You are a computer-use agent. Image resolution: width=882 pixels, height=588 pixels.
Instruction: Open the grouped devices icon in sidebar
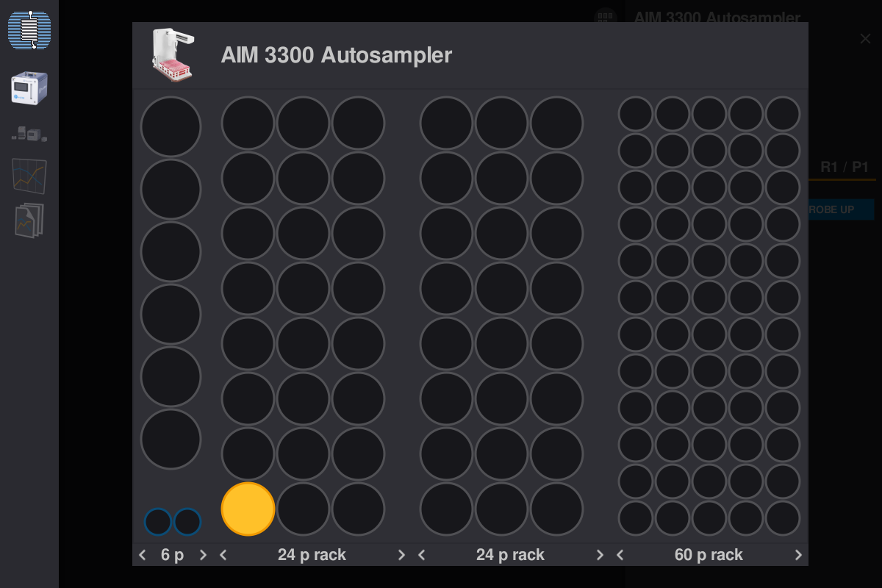coord(29,134)
